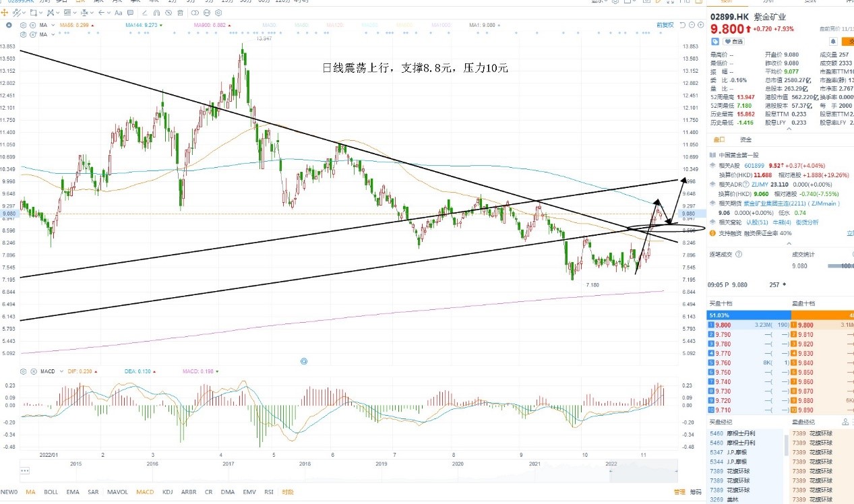Select the BOLL indicator tab
Screen dimensions: 854x504
pyautogui.click(x=51, y=492)
